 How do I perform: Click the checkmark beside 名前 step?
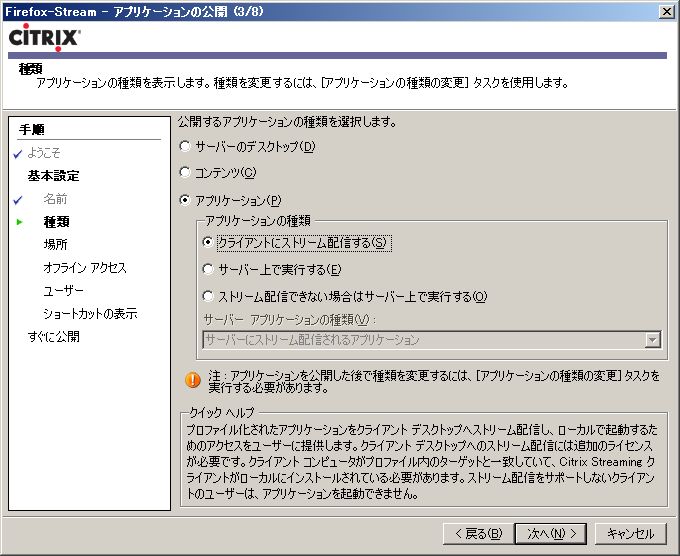18,200
